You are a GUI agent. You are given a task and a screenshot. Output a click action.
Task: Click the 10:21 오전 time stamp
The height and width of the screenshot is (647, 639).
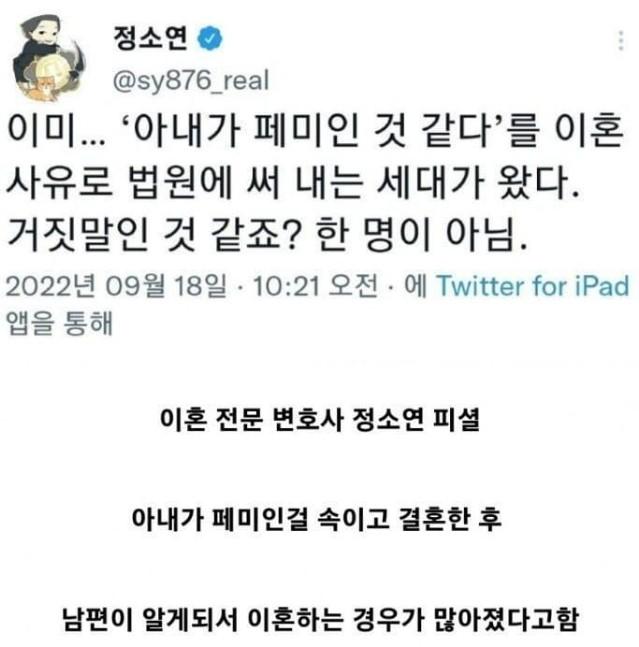[315, 286]
